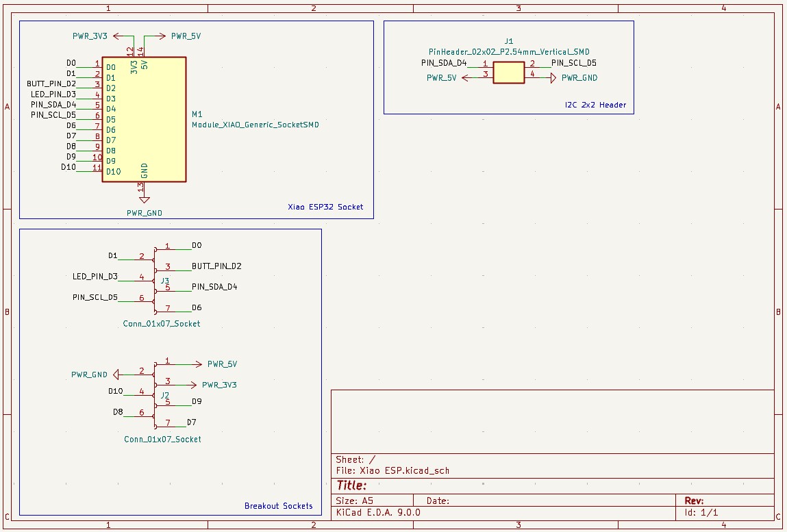787x532 pixels.
Task: Select the D10 net label on M1 pin 11
Action: click(x=68, y=167)
